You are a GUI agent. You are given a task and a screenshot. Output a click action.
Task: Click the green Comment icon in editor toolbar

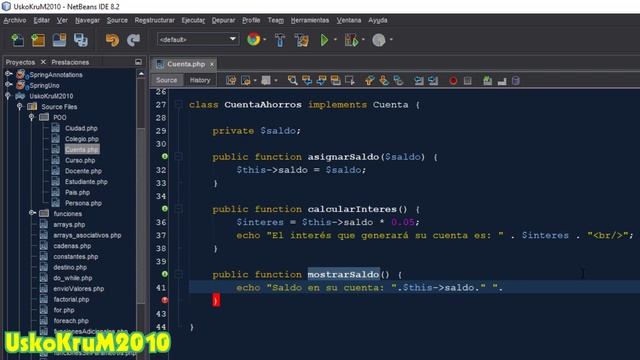[487, 80]
